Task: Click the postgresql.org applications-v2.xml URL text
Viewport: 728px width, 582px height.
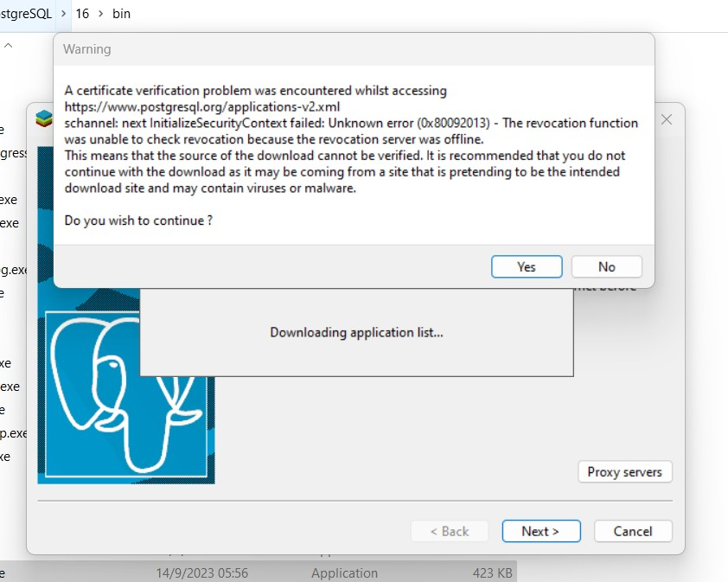Action: coord(202,106)
